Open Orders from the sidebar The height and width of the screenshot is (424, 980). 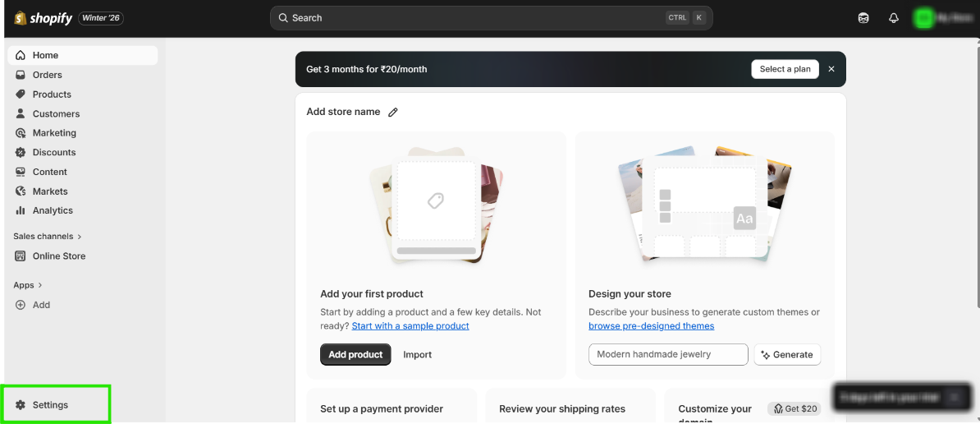tap(47, 75)
